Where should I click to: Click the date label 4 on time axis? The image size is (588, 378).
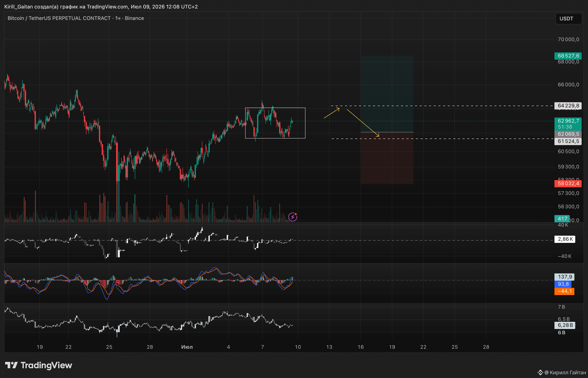228,347
